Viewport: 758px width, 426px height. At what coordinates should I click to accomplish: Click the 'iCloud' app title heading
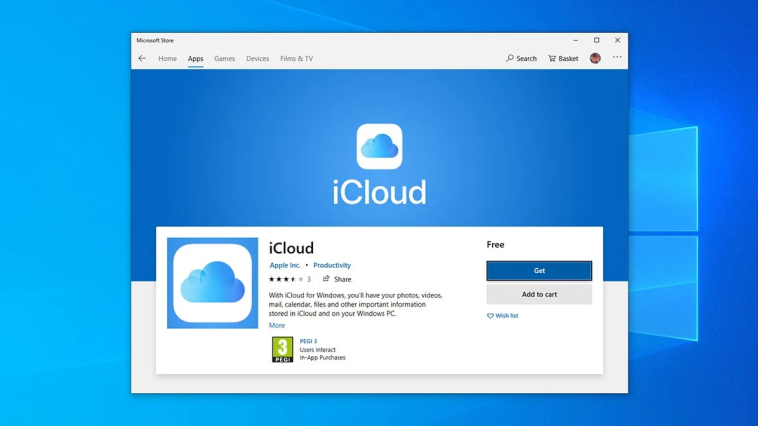[x=291, y=248]
